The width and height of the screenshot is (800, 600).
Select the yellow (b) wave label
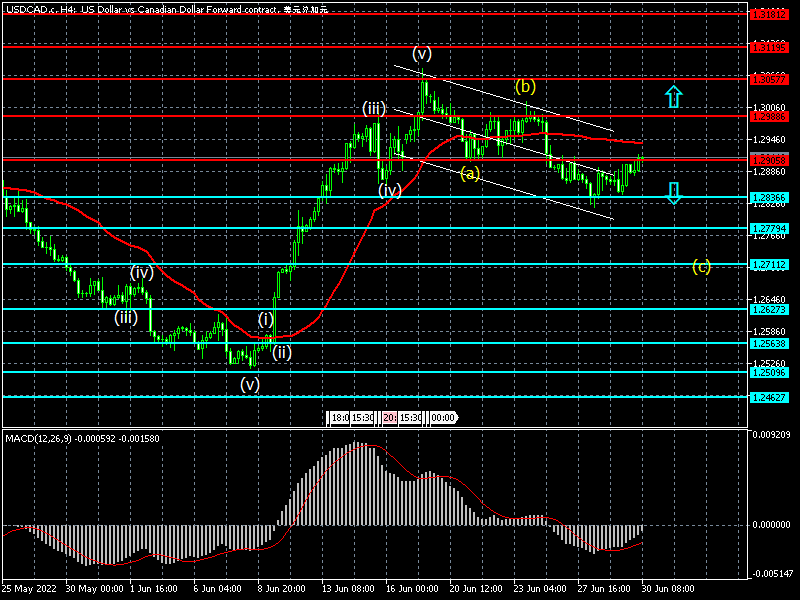pos(526,86)
